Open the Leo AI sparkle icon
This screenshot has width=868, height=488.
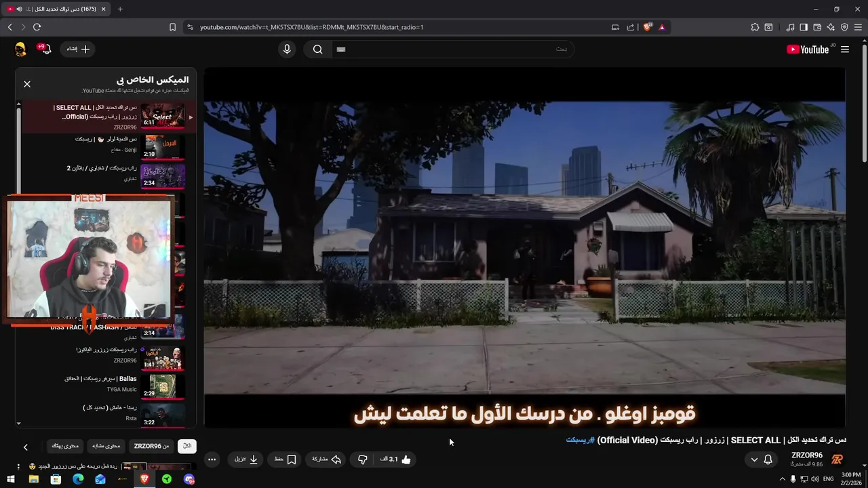click(831, 27)
